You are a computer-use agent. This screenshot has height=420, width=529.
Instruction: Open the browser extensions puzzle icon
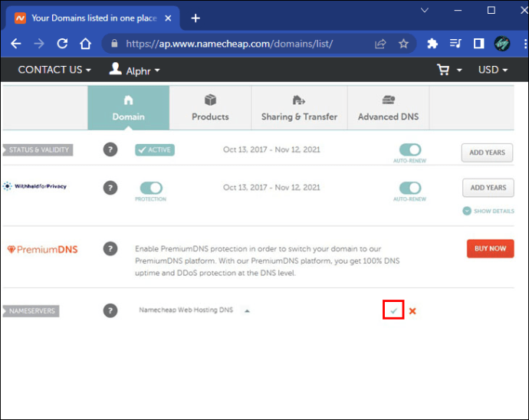point(432,44)
